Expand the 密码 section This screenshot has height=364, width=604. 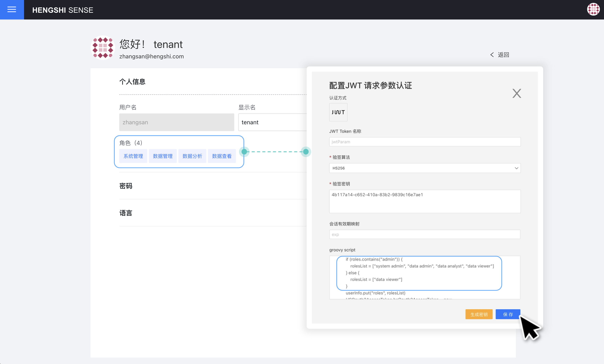[126, 186]
